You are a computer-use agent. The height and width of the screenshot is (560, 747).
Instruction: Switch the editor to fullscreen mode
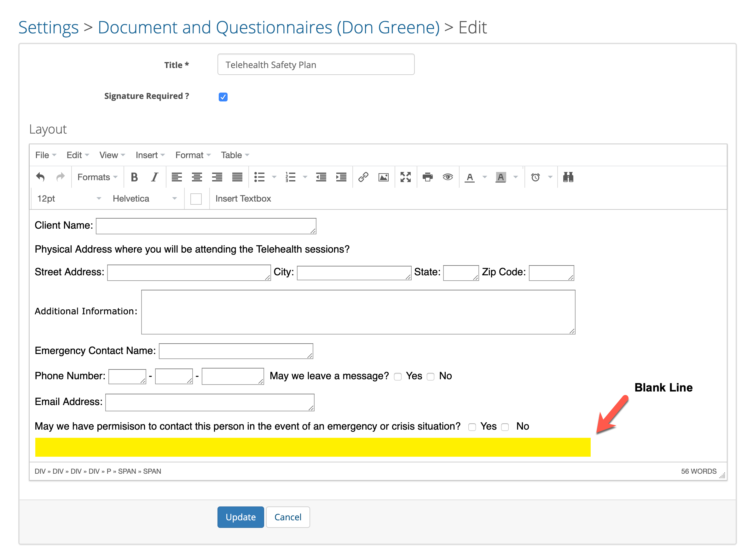click(x=406, y=177)
